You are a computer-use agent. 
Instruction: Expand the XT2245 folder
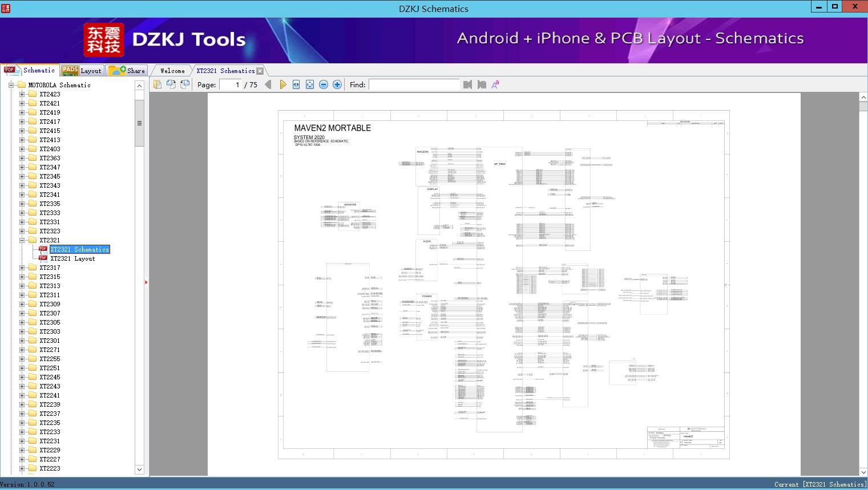point(22,377)
